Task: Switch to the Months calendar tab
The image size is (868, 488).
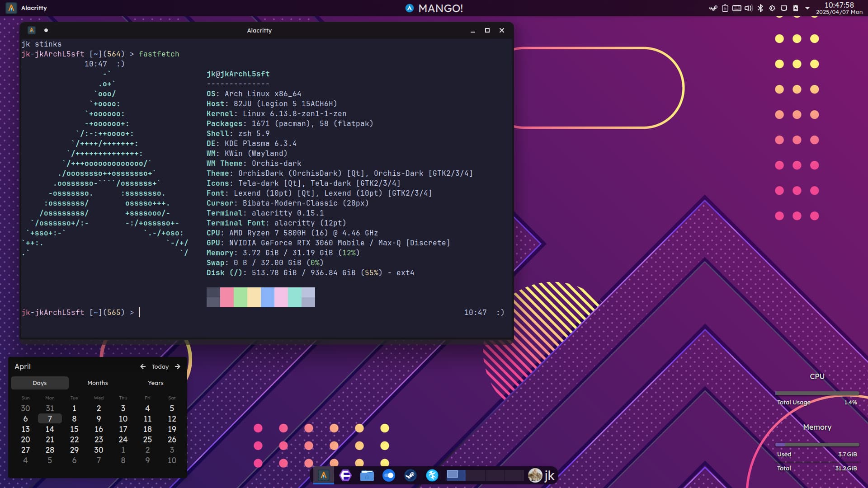Action: coord(98,383)
